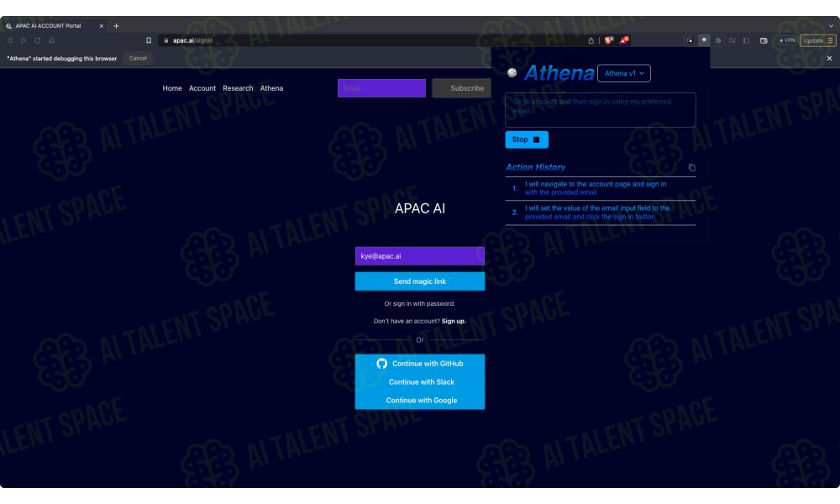Open the playlist icon in the toolbar
840x504 pixels.
pos(732,40)
